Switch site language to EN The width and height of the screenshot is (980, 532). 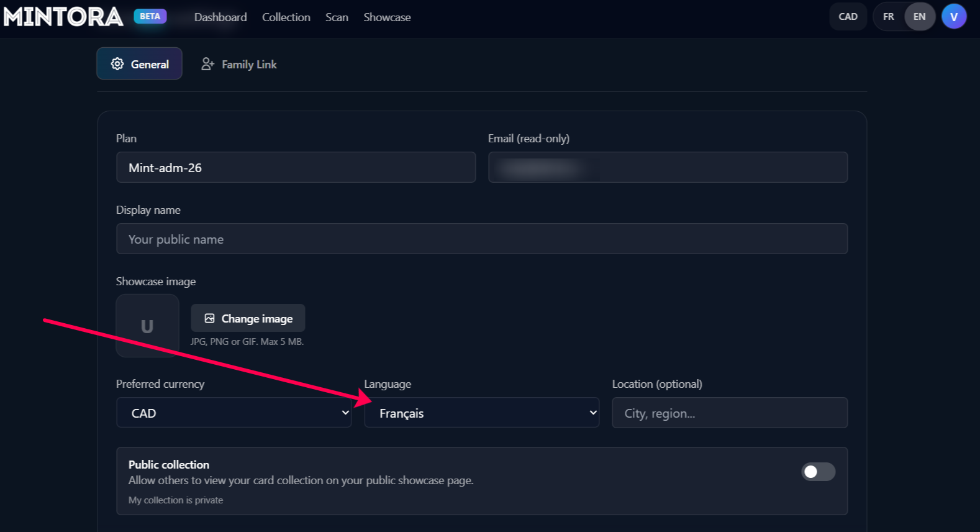pyautogui.click(x=919, y=17)
